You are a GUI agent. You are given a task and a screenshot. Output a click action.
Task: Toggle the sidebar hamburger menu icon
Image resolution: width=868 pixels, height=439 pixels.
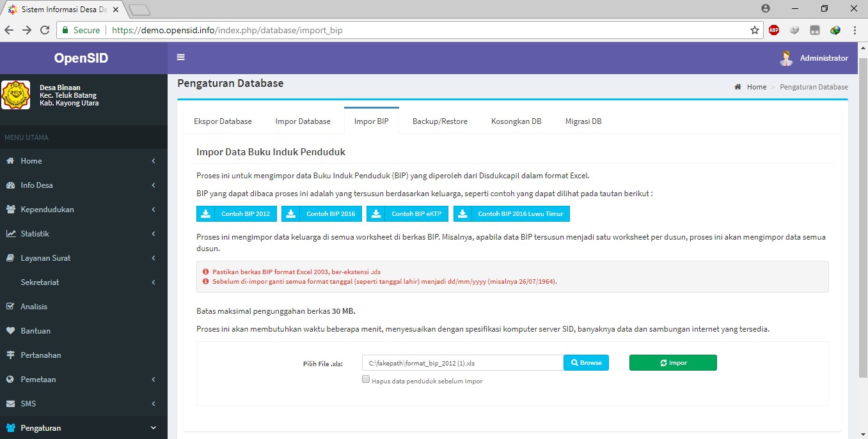coord(181,58)
